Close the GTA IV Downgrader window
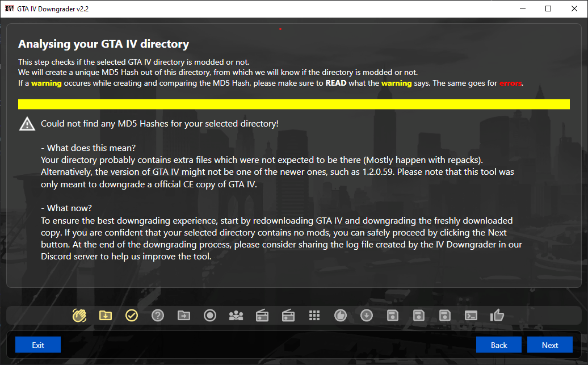This screenshot has width=588, height=365. (x=574, y=9)
